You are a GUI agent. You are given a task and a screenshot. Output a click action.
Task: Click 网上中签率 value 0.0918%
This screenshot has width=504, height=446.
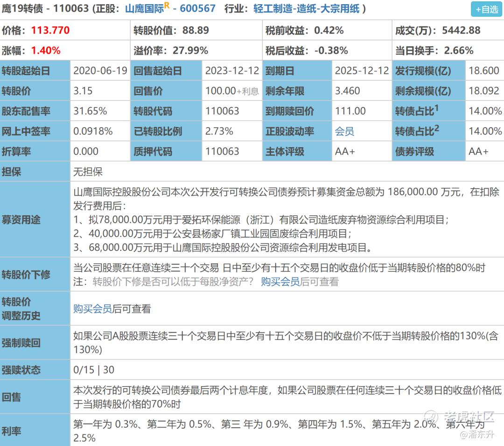click(93, 131)
